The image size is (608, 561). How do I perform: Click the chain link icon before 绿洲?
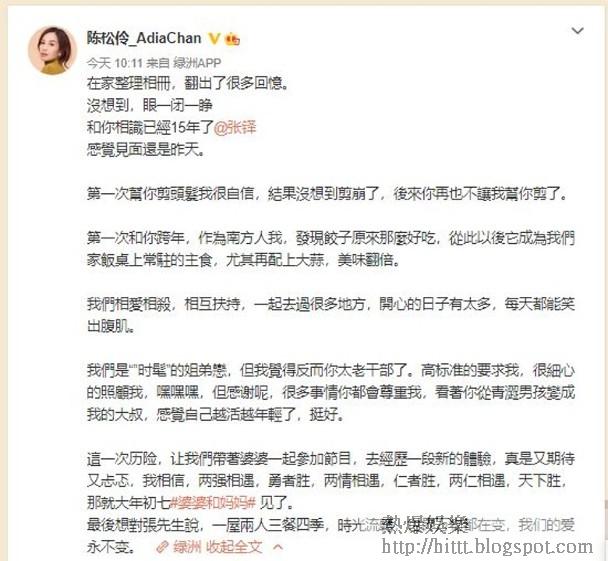click(x=162, y=547)
